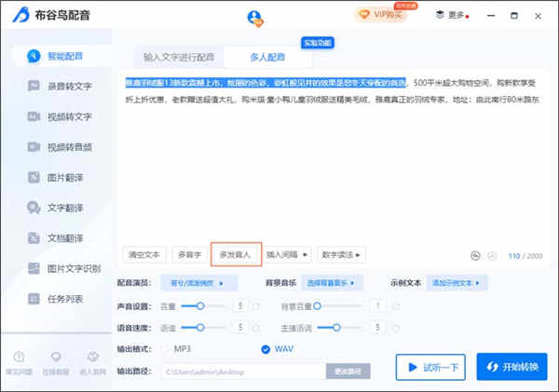This screenshot has width=559, height=392.
Task: Open the 更多 menu in title bar
Action: pos(452,15)
